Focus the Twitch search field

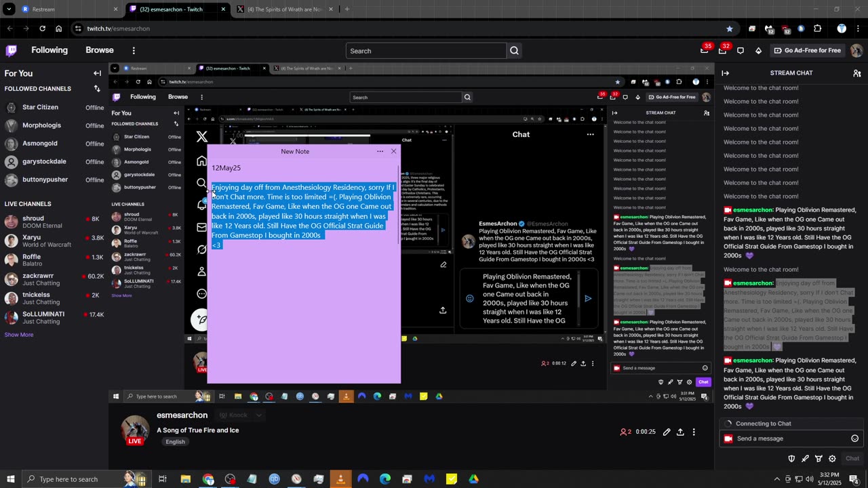pos(426,51)
